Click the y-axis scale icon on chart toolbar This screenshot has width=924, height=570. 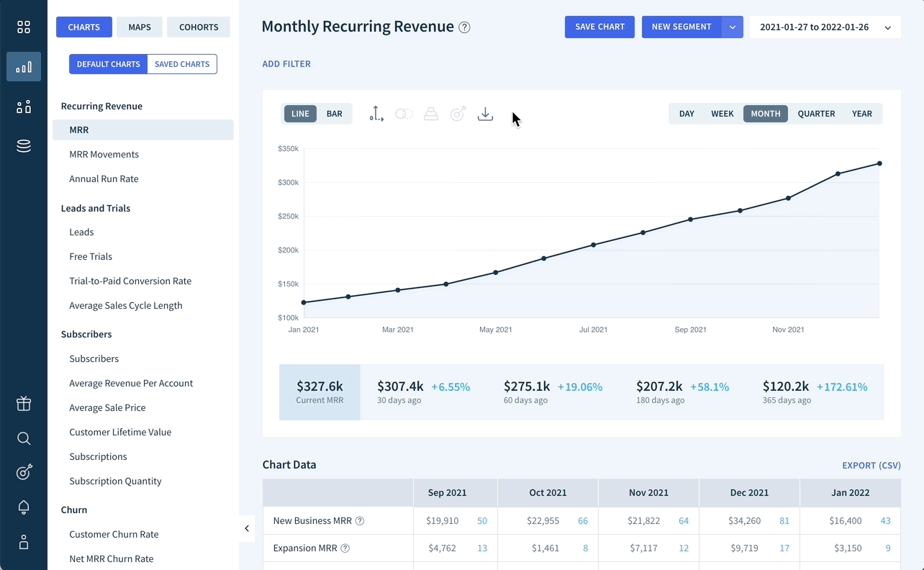click(376, 114)
